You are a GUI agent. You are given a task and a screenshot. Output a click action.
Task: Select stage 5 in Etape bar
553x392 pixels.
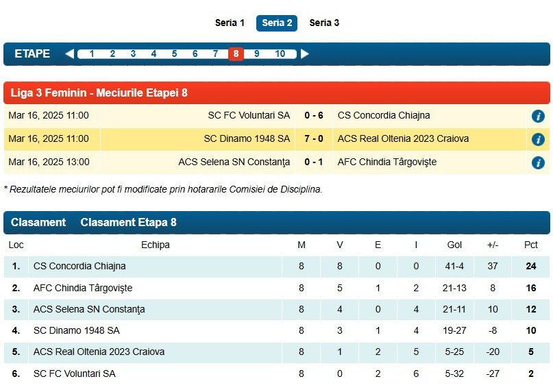[x=174, y=54]
